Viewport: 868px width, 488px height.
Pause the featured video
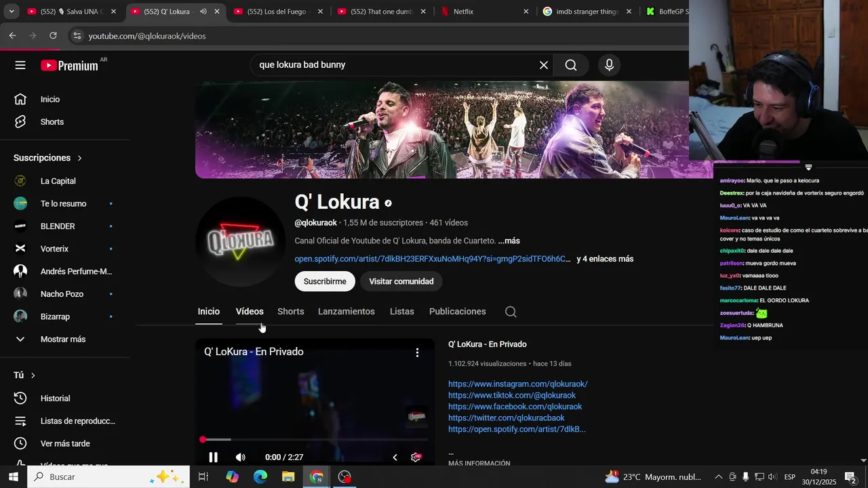[213, 457]
